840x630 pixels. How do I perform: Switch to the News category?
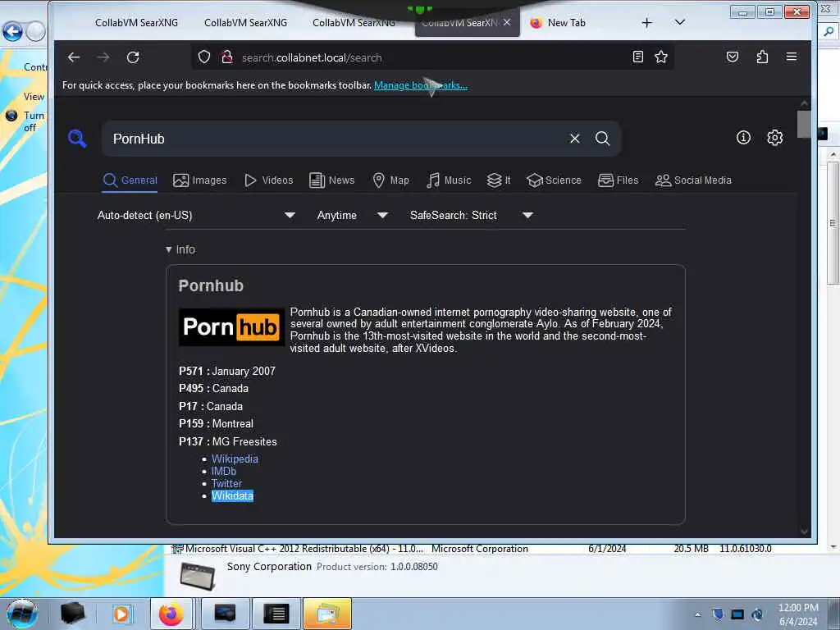click(x=332, y=180)
